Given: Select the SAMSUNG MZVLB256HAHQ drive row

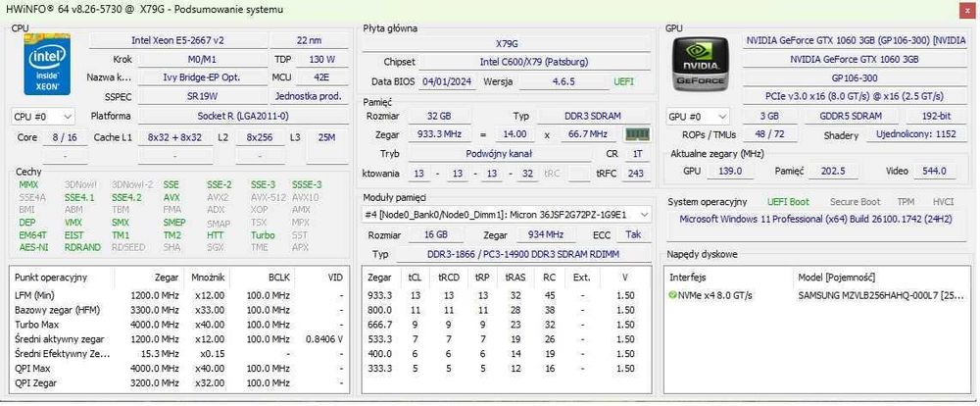Looking at the screenshot, I should 817,295.
